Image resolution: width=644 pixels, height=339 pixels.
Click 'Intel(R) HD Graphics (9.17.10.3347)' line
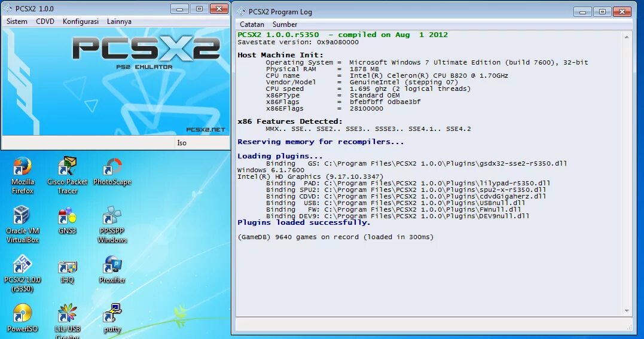tap(310, 177)
